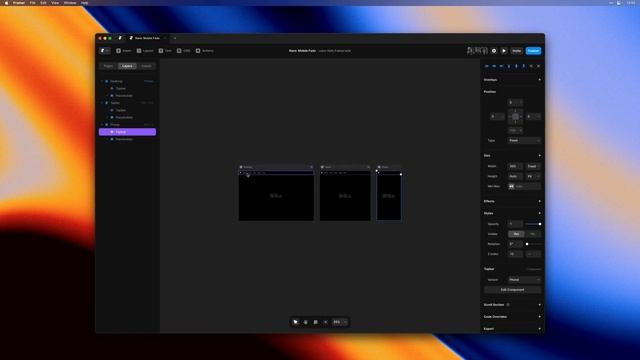The image size is (640, 360).
Task: Expand the Code Overrides panel
Action: coord(540,317)
